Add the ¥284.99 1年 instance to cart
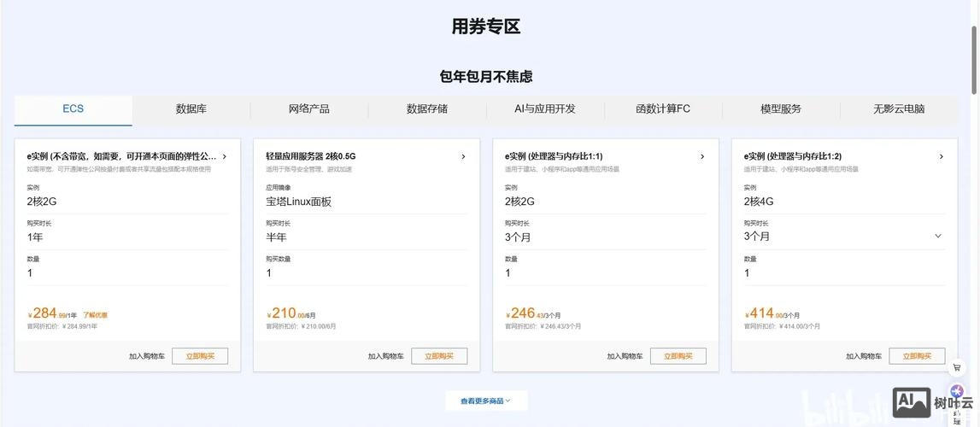This screenshot has height=427, width=980. [x=147, y=356]
